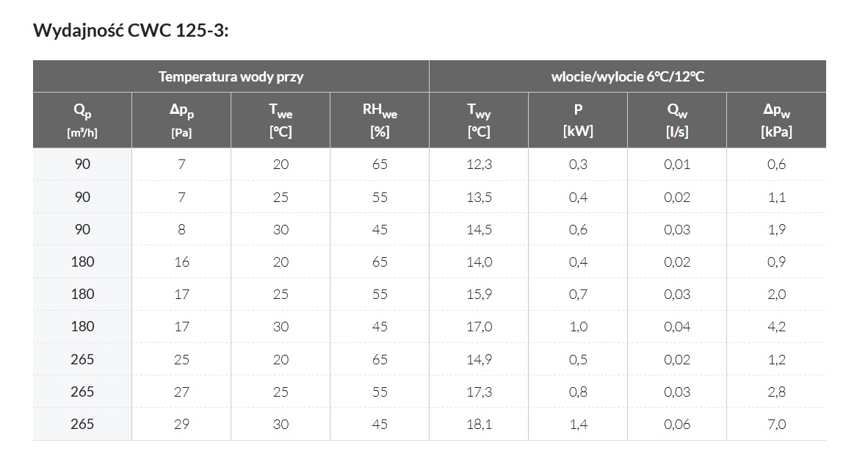868x476 pixels.
Task: Click the cell with value 4,2
Action: 776,327
